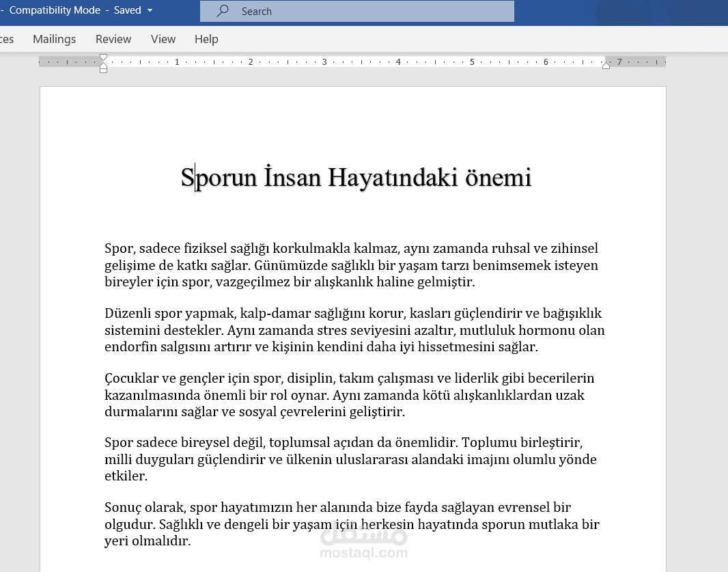Image resolution: width=728 pixels, height=572 pixels.
Task: Open the Review ribbon tab
Action: pyautogui.click(x=113, y=39)
